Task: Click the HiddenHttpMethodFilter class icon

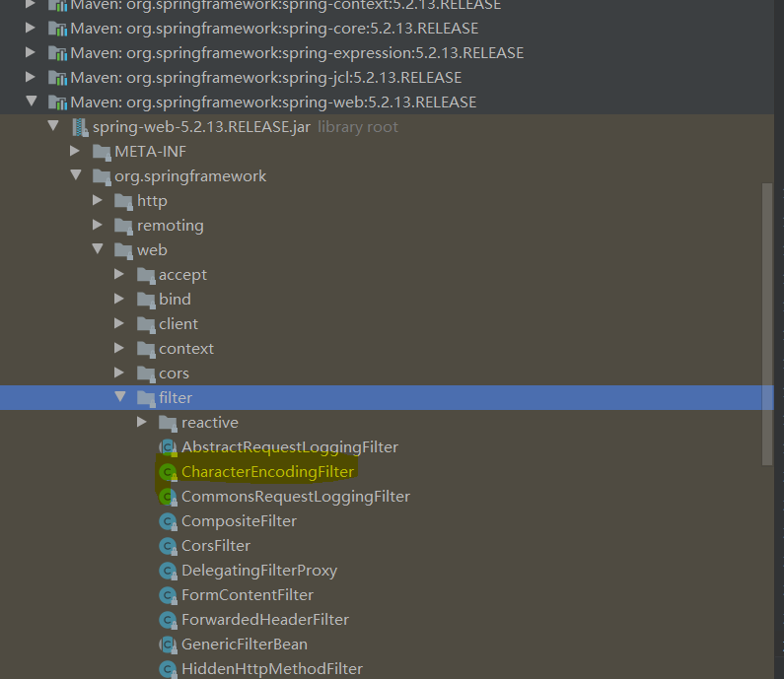Action: (x=168, y=669)
